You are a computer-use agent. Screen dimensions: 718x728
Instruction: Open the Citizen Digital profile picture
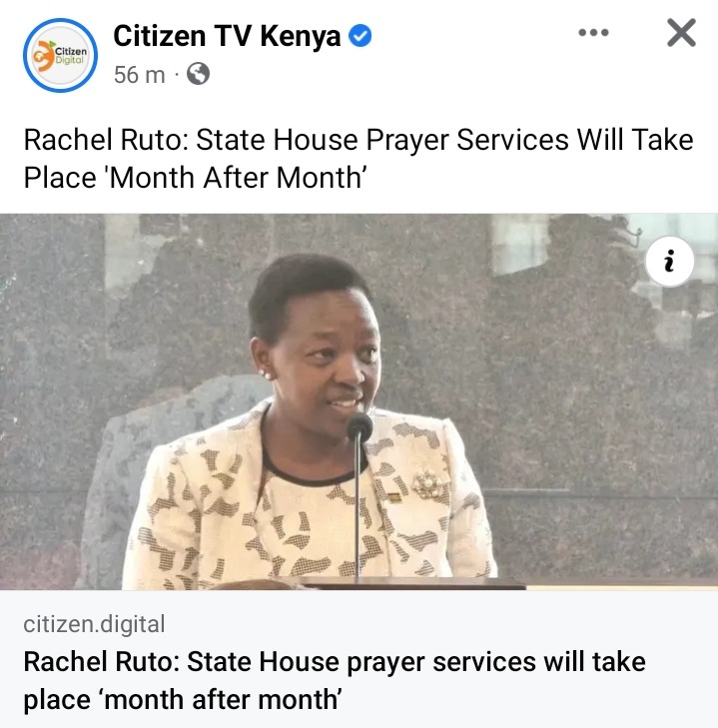tap(60, 55)
